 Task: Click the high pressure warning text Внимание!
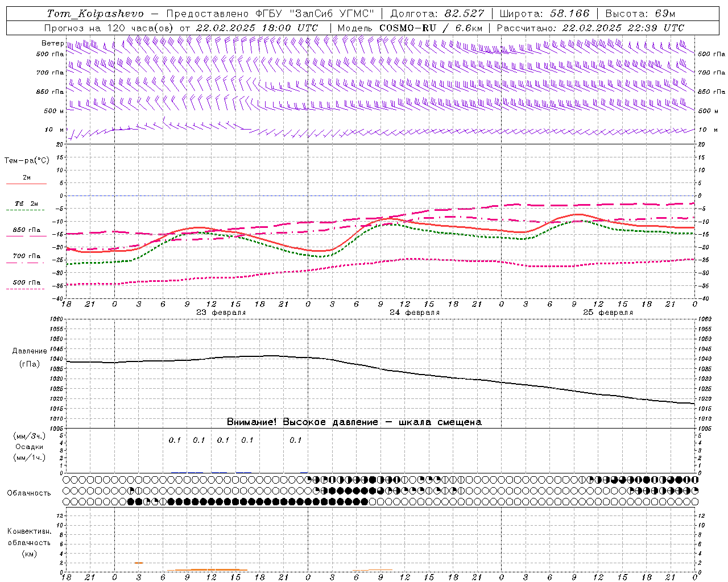pos(251,422)
